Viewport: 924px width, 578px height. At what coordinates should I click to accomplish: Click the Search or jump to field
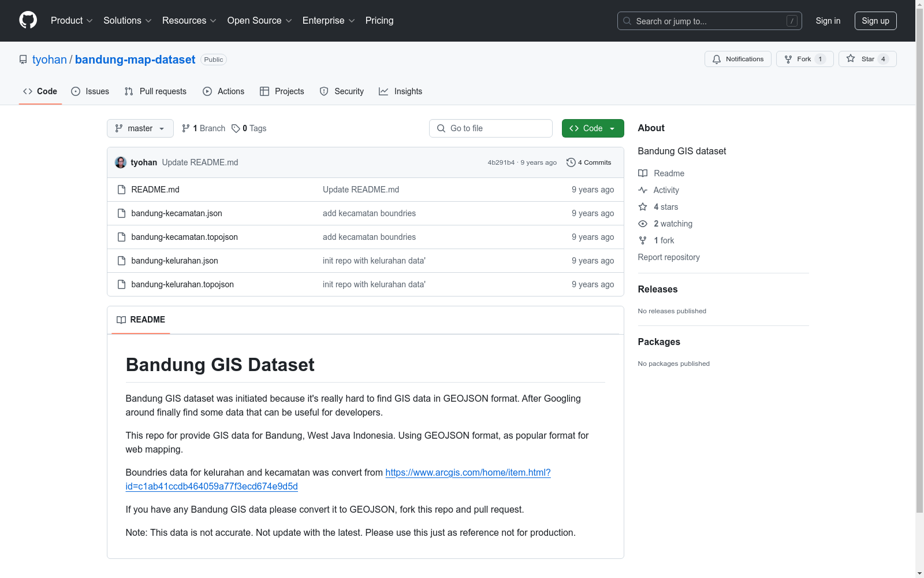[710, 21]
